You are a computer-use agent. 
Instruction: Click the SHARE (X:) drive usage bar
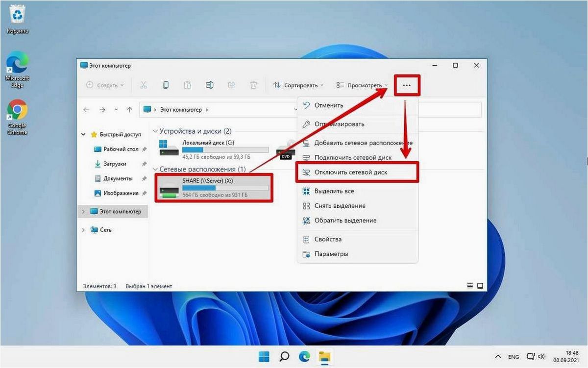(x=225, y=188)
